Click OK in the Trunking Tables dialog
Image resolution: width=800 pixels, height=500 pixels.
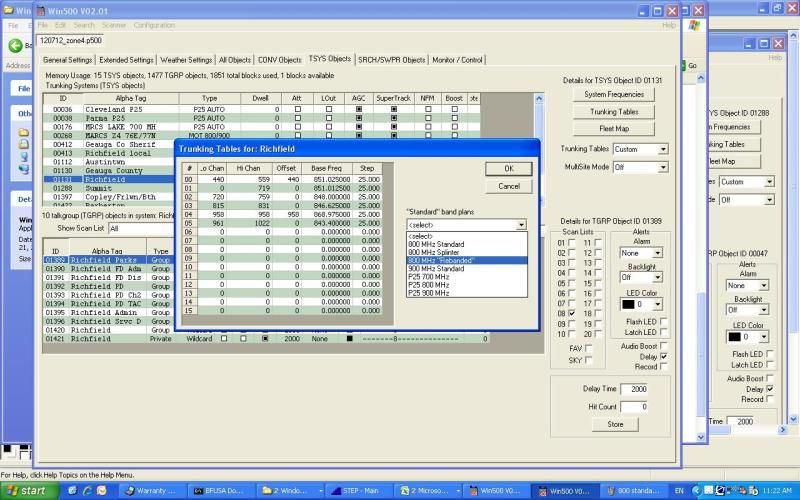click(509, 169)
